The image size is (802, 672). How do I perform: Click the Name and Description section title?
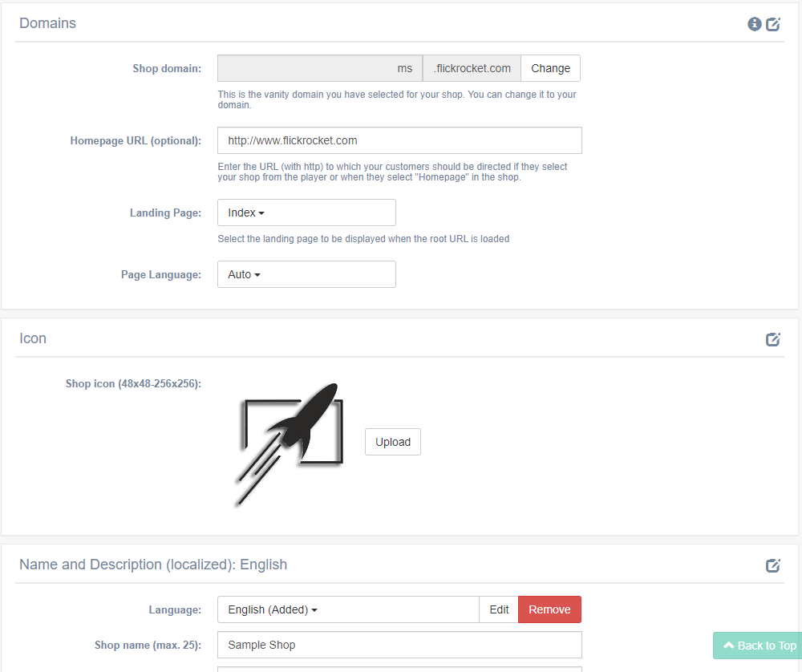[152, 565]
